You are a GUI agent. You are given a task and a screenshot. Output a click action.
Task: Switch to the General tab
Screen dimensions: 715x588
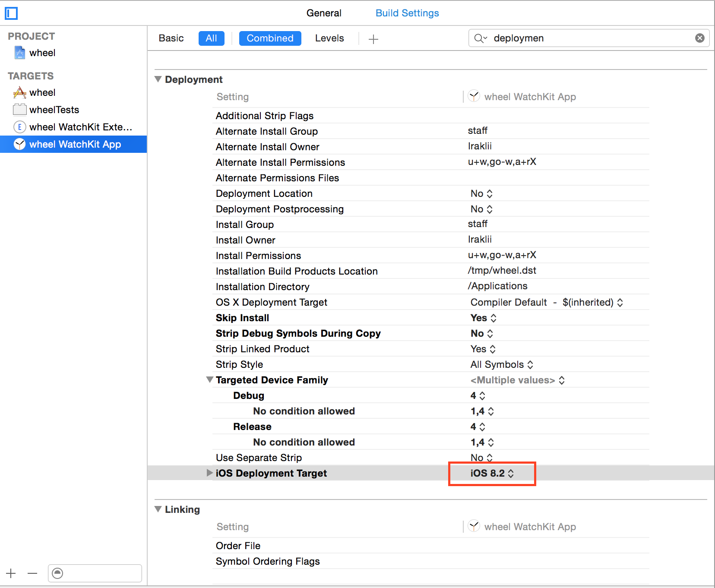324,13
